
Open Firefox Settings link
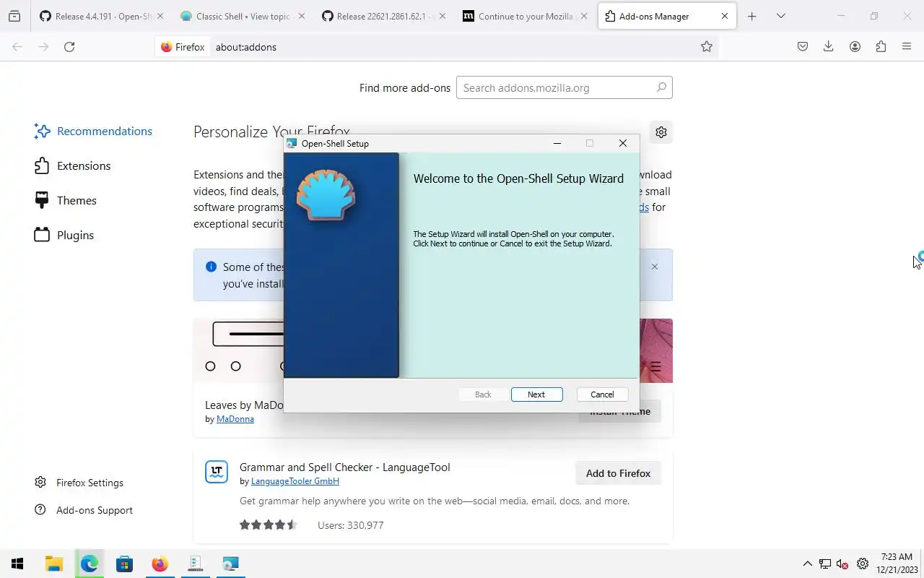pos(79,483)
